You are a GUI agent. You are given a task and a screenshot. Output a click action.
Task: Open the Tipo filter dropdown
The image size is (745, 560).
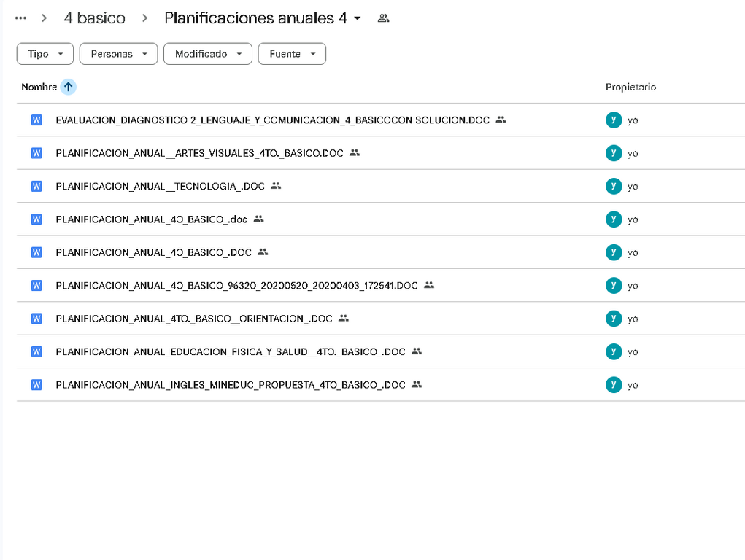point(45,54)
